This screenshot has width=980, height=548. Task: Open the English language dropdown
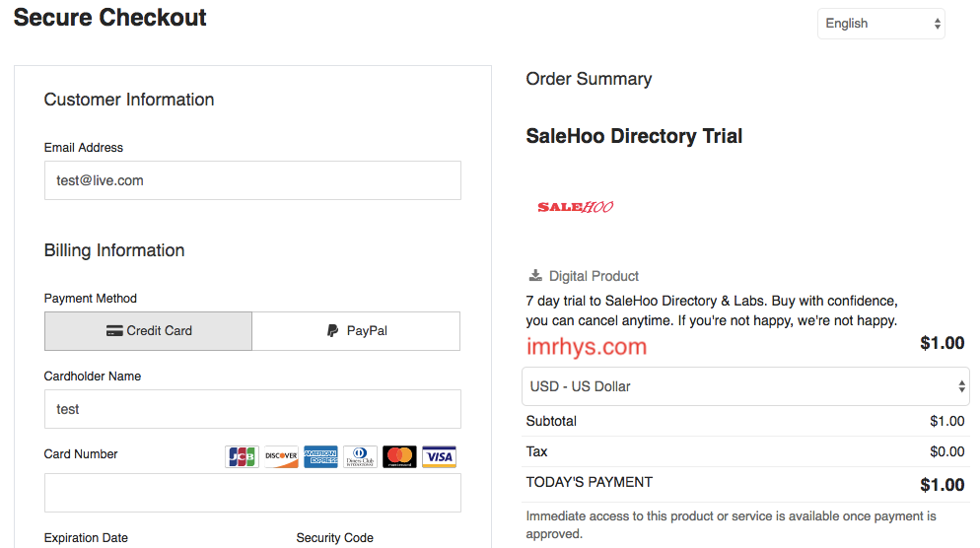point(881,24)
